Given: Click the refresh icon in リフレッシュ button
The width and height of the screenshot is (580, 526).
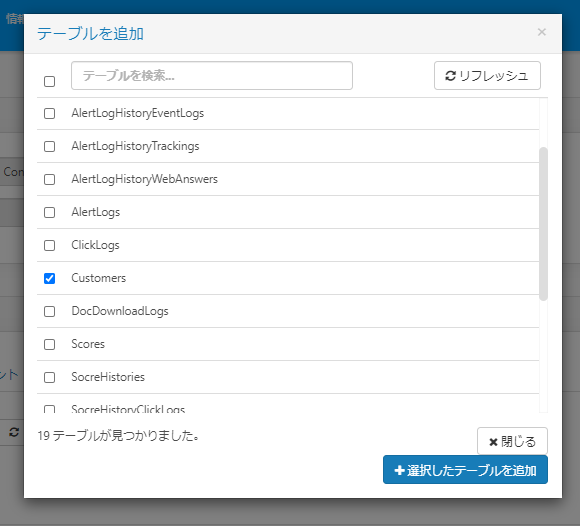Looking at the screenshot, I should (450, 76).
